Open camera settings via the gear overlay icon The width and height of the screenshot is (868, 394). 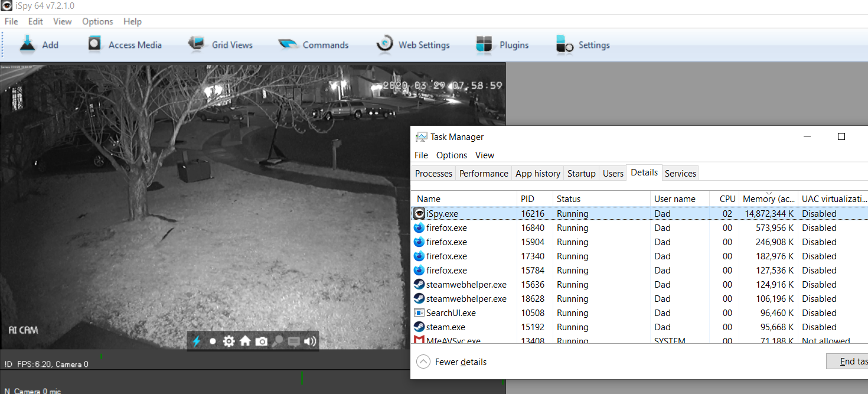point(229,341)
